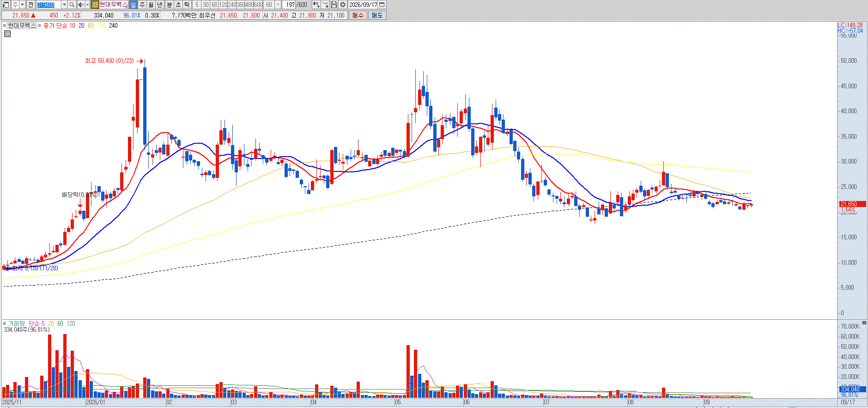Click the blue 20 moving average legend
This screenshot has width=868, height=408.
(81, 25)
